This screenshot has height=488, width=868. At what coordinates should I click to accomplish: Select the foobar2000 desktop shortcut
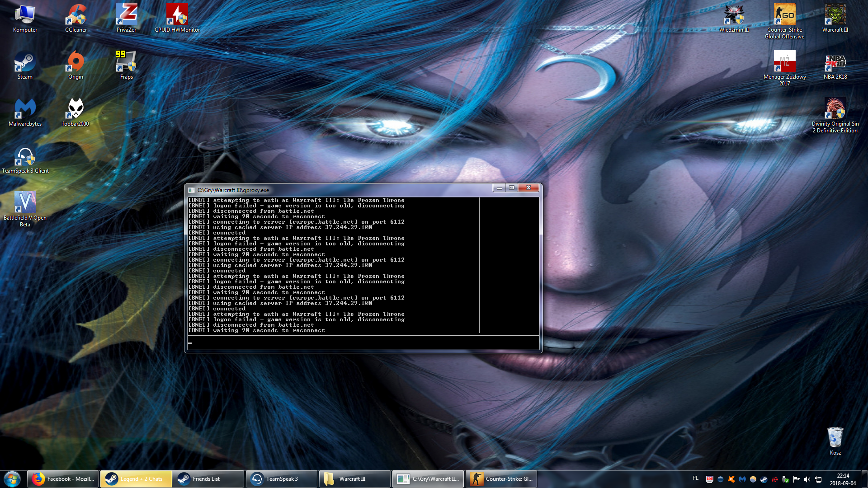75,113
